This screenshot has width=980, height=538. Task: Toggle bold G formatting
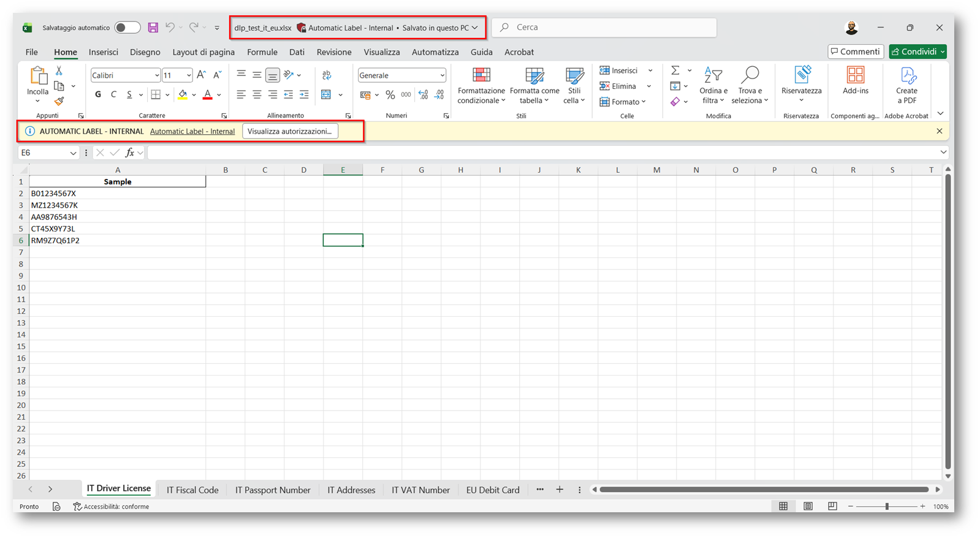98,94
